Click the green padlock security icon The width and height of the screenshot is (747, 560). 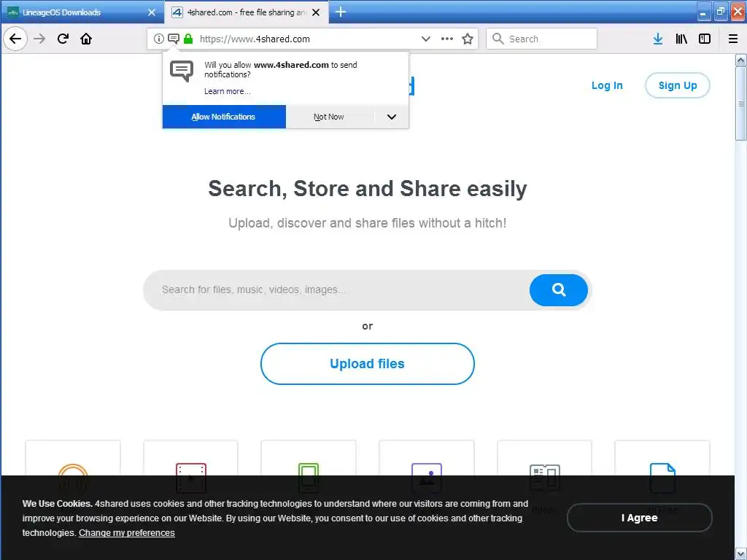tap(188, 39)
